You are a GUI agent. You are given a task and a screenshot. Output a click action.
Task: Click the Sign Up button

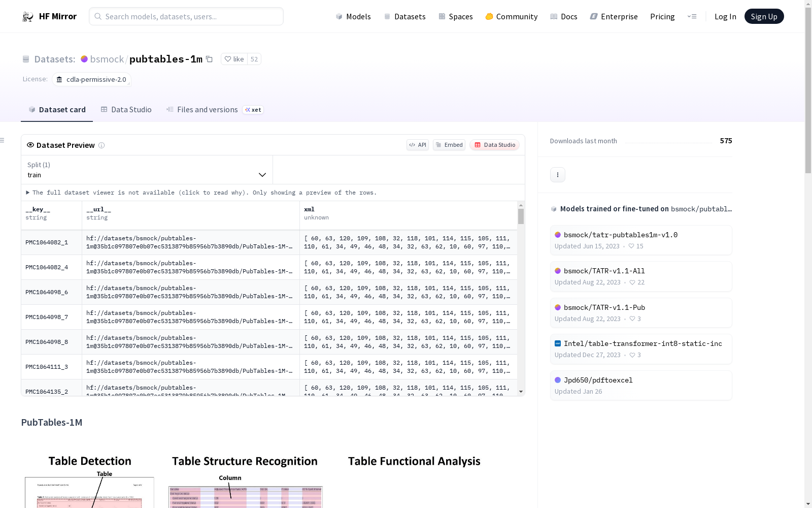pyautogui.click(x=764, y=16)
